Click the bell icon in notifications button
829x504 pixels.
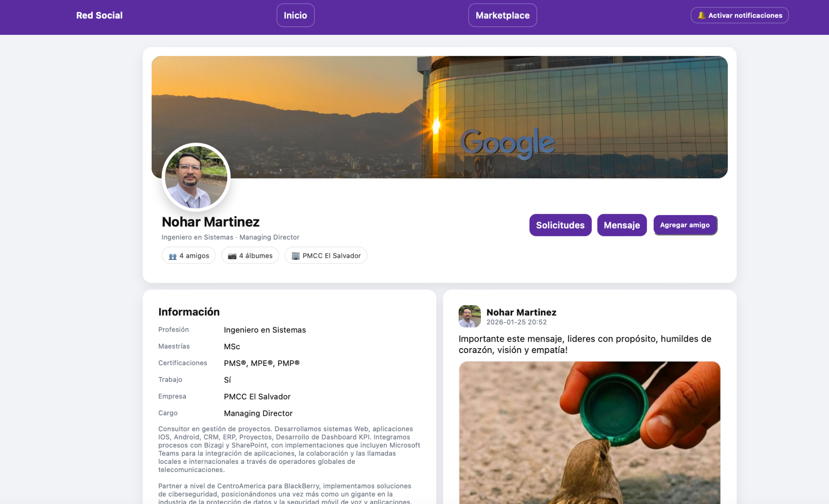(701, 15)
